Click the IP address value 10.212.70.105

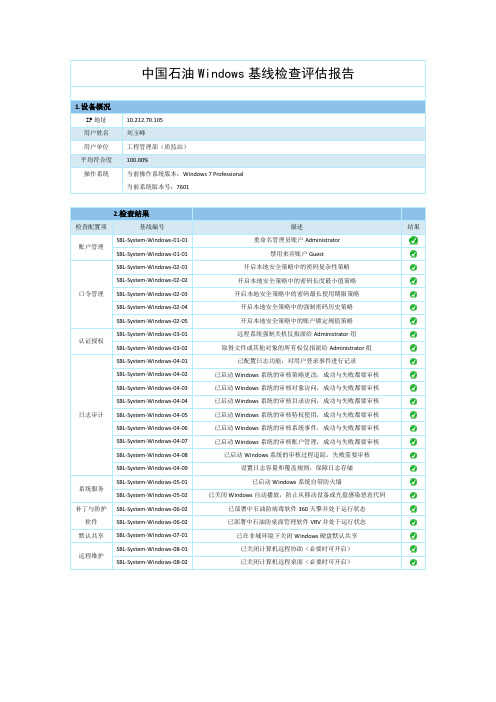[x=145, y=120]
